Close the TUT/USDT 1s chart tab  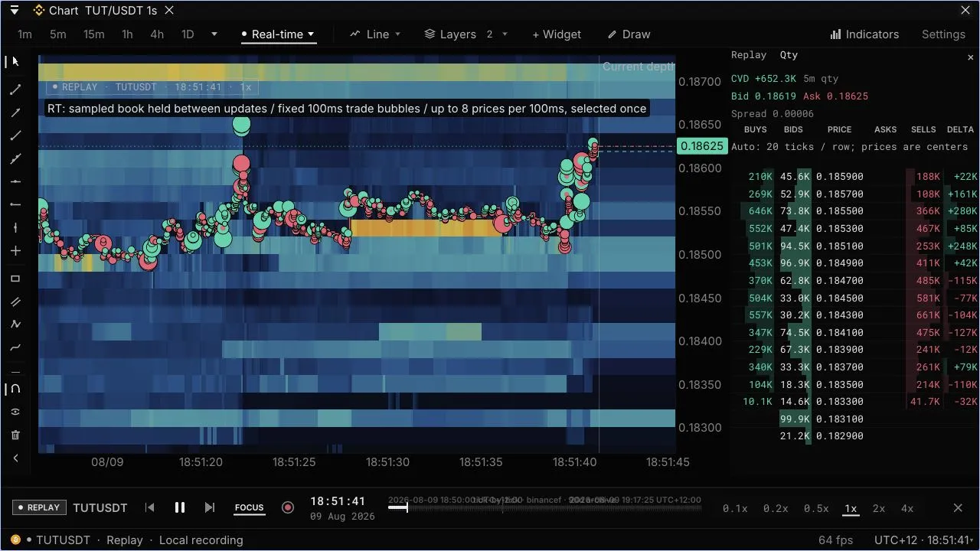point(169,11)
